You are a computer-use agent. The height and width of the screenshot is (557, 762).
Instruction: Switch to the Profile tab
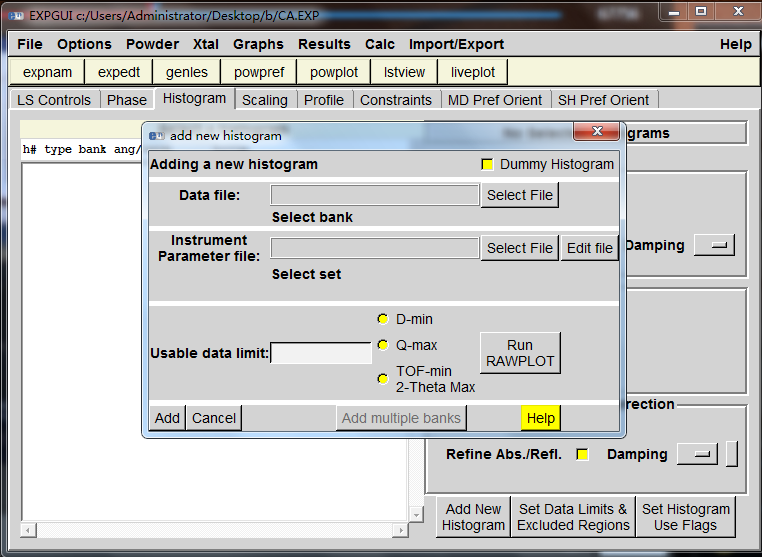[x=324, y=100]
